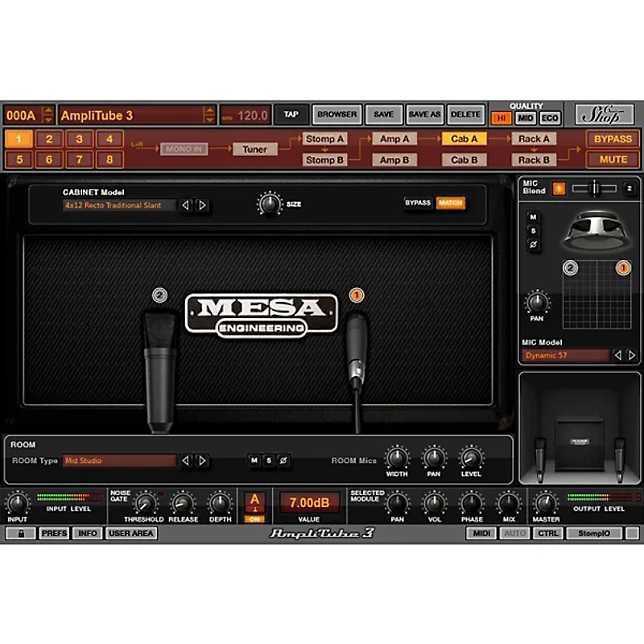Select ECO quality mode

click(550, 117)
